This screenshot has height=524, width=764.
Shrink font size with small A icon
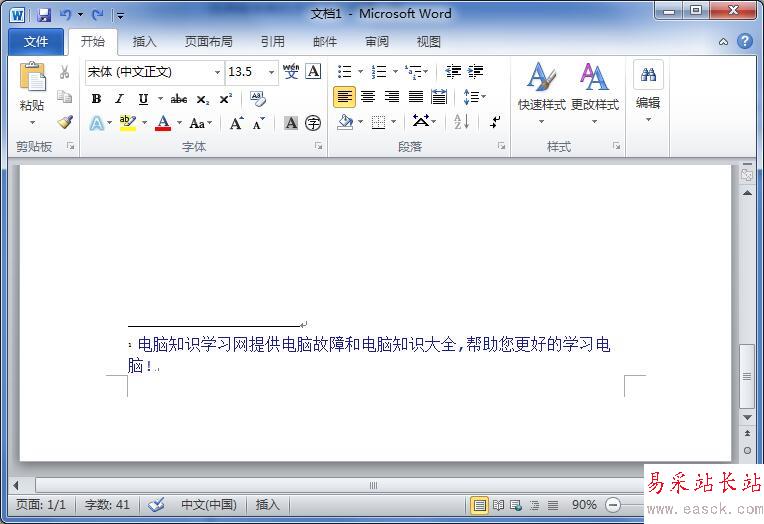pyautogui.click(x=259, y=123)
